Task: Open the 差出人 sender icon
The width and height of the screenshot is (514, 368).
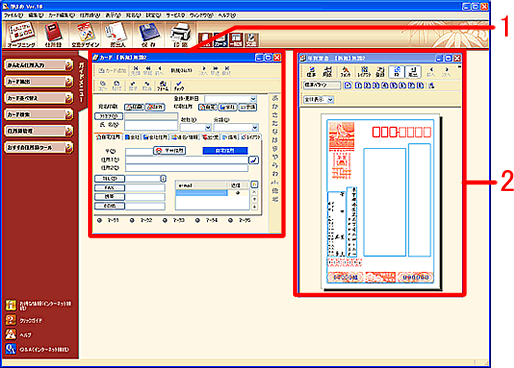Action: (x=117, y=34)
